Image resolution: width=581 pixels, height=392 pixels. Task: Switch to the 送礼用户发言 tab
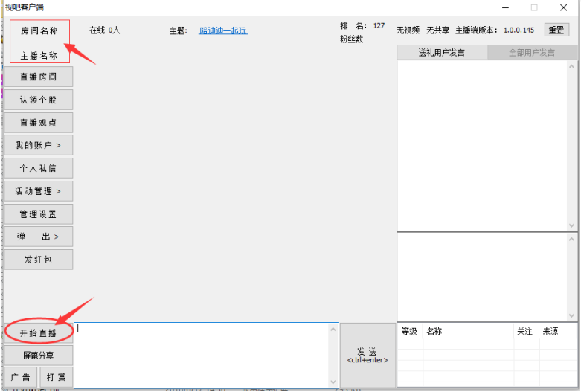pos(442,53)
